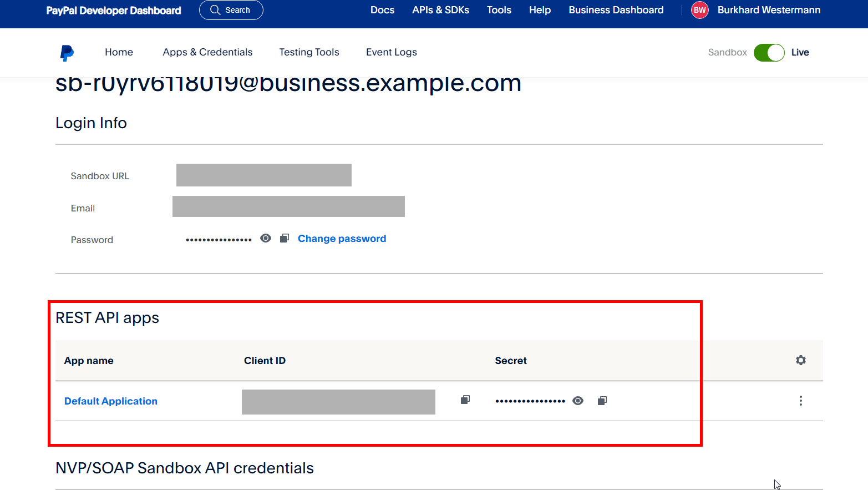868x490 pixels.
Task: Open the Docs menu
Action: point(383,10)
